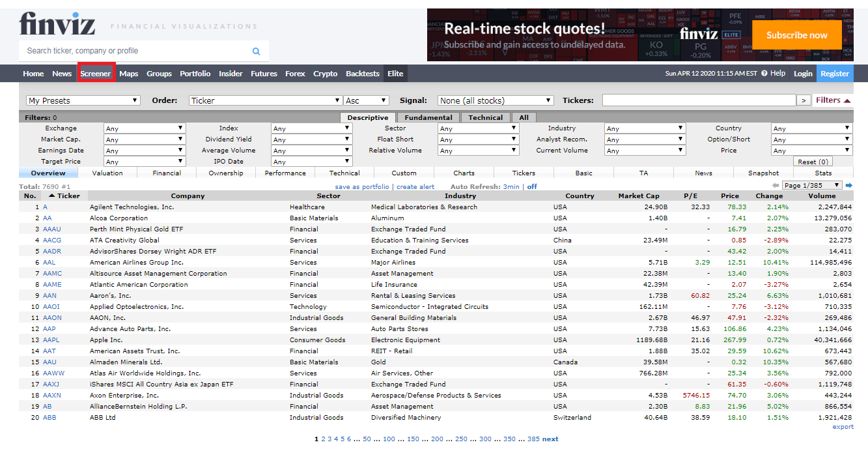Switch to the Technical filter tab
The image size is (868, 451).
[486, 118]
